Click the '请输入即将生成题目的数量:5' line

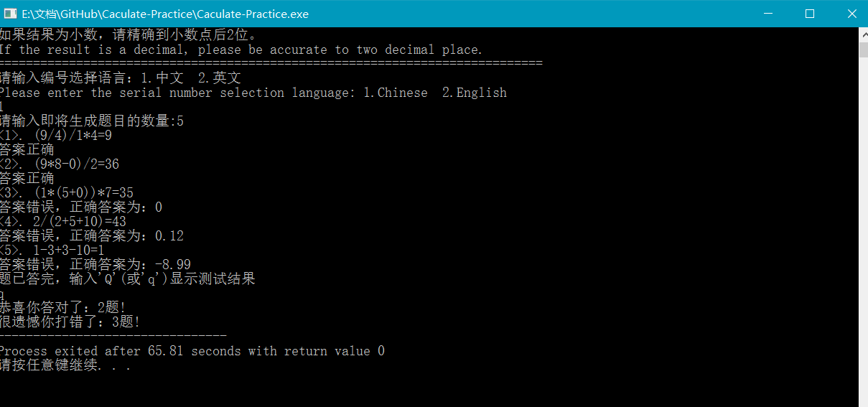(92, 121)
